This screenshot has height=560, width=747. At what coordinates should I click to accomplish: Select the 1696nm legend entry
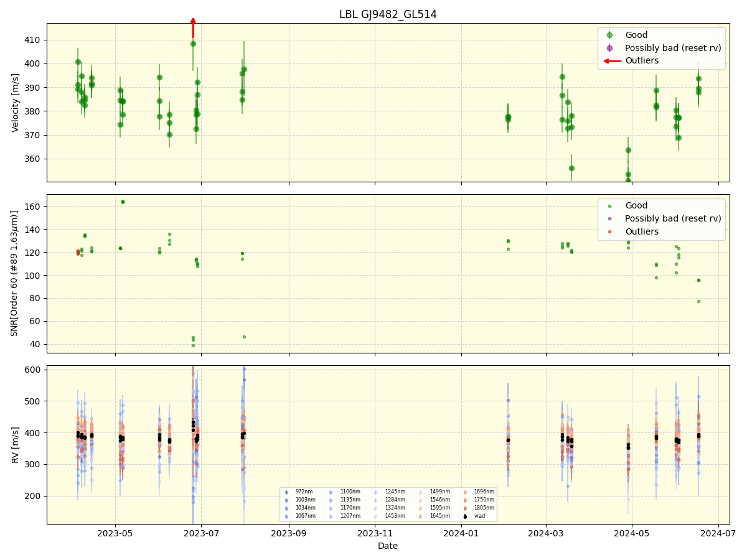[479, 492]
